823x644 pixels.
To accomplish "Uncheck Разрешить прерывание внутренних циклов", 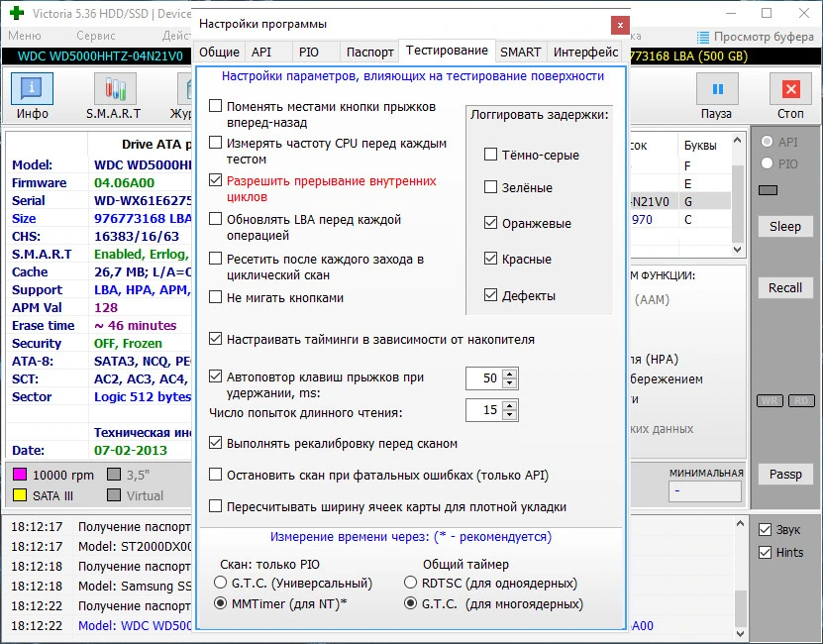I will (x=215, y=180).
